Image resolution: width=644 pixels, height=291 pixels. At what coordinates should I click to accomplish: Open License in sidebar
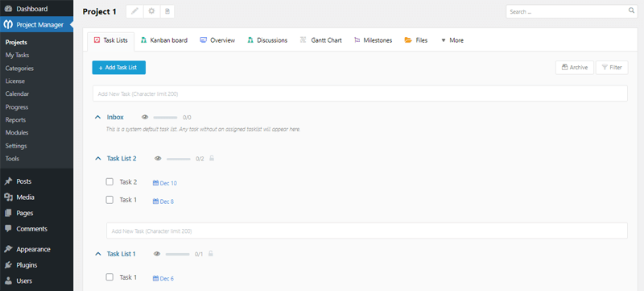tap(15, 81)
